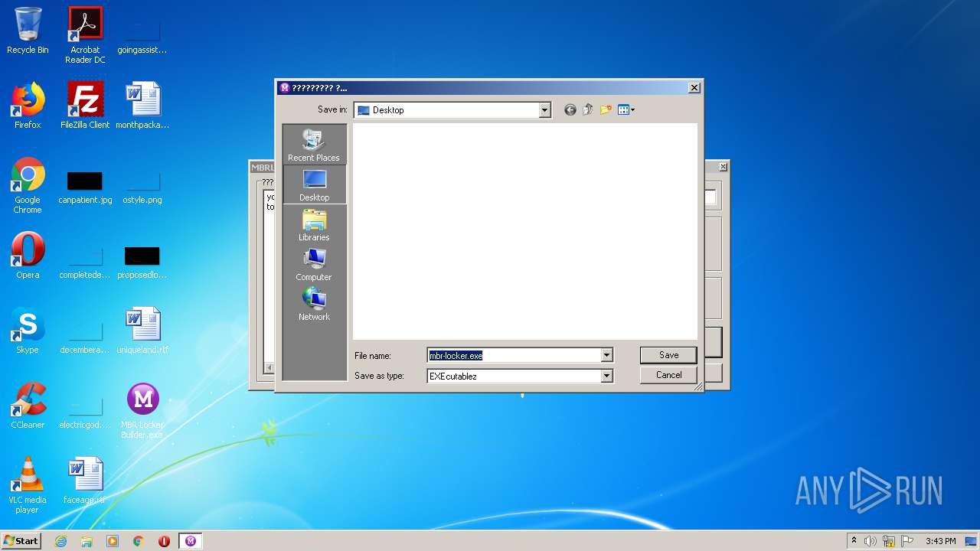Go up one folder level
The height and width of the screenshot is (551, 980).
click(587, 110)
